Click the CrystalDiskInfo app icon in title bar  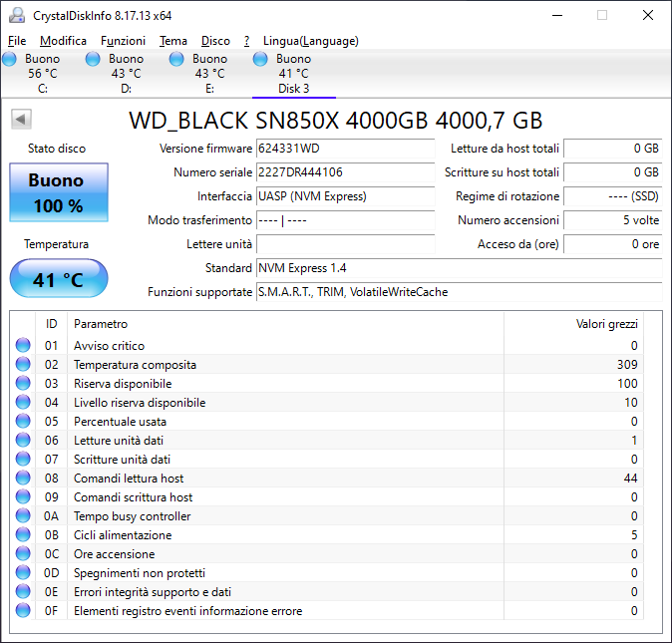tap(17, 15)
